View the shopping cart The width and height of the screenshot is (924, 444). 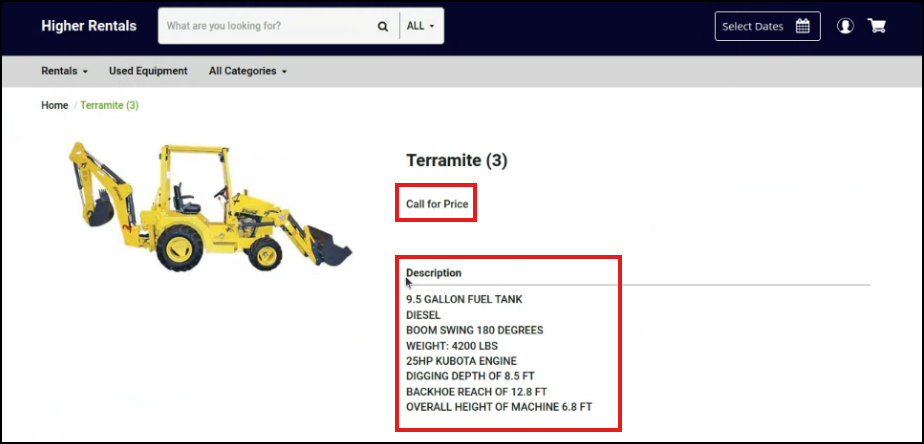click(877, 26)
